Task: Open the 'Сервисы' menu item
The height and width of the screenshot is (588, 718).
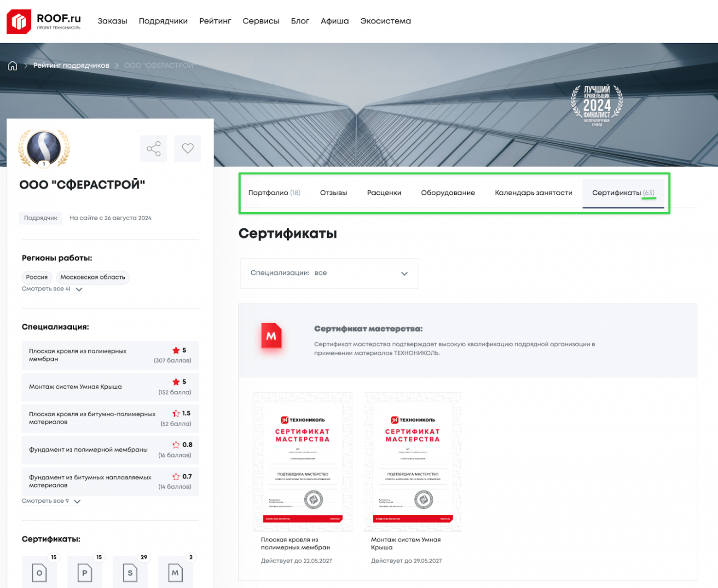Action: 261,21
